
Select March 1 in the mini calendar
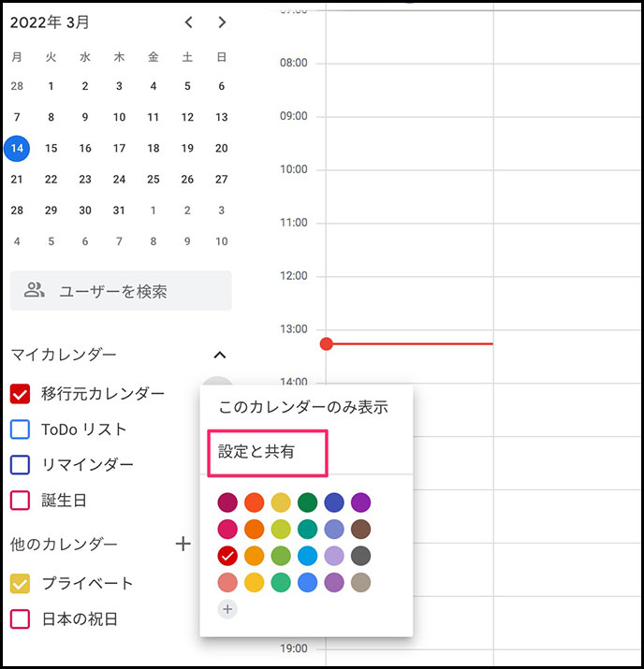click(x=51, y=86)
